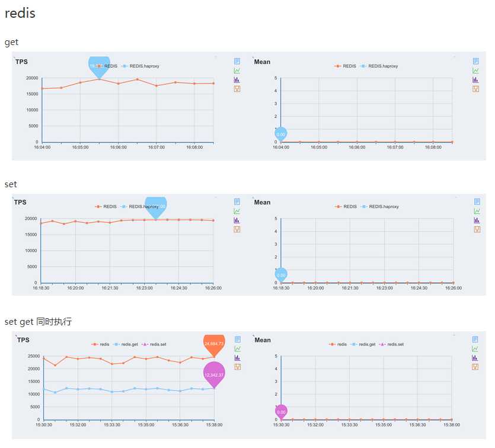Screen dimensions: 495x448
Task: Click 16:05:00 axis label in get TPS chart
Action: pos(80,148)
